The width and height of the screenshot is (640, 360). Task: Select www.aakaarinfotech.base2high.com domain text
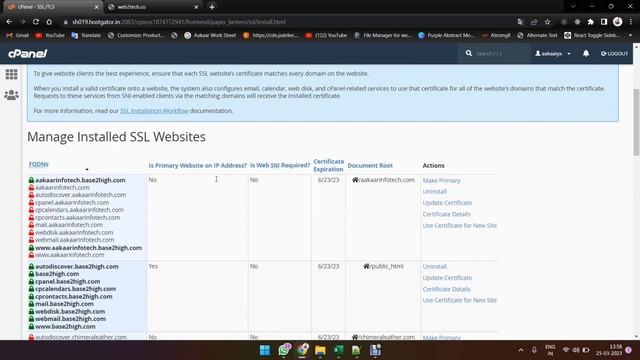(89, 248)
